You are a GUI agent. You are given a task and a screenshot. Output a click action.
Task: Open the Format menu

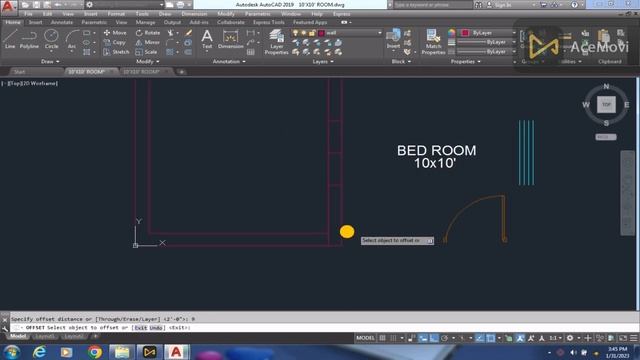pyautogui.click(x=116, y=14)
